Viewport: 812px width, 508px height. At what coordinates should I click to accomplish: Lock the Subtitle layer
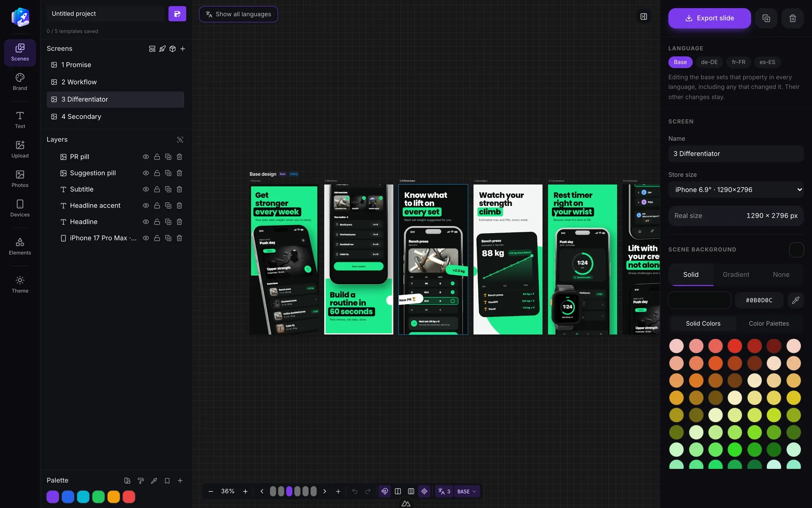(157, 189)
